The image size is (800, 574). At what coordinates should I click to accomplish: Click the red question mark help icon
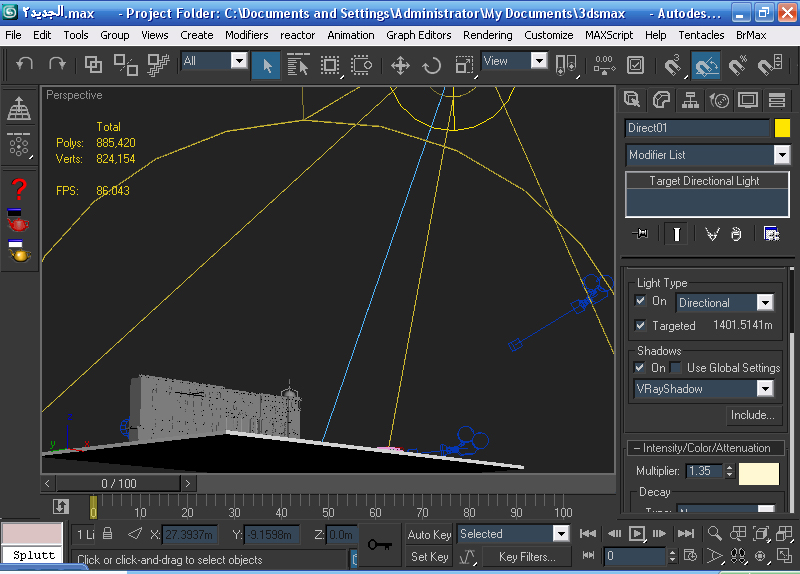click(x=19, y=189)
